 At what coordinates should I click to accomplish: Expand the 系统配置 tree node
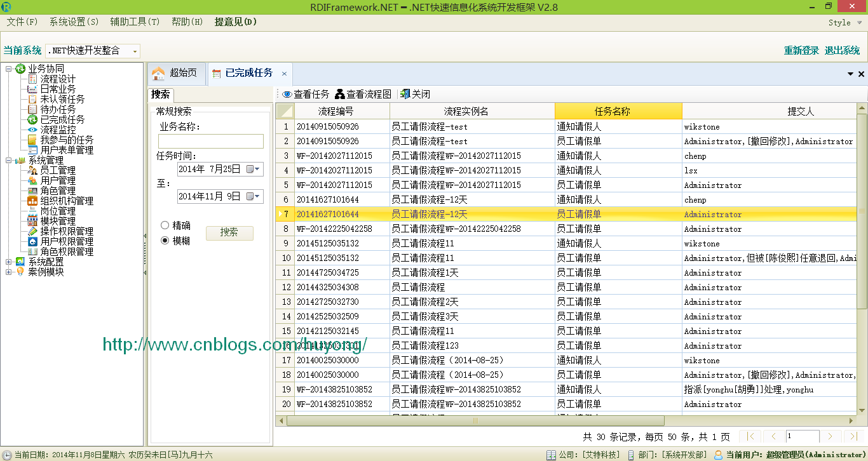pos(9,262)
